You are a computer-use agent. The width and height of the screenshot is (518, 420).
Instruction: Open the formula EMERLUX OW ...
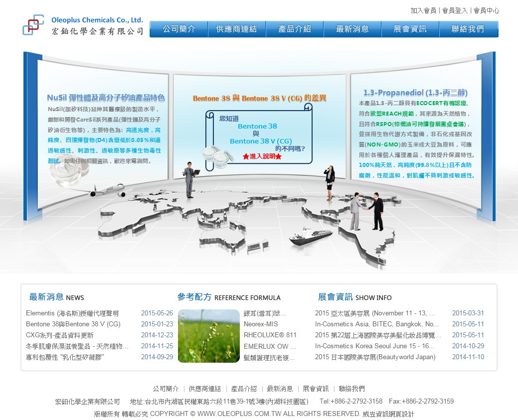(x=270, y=346)
